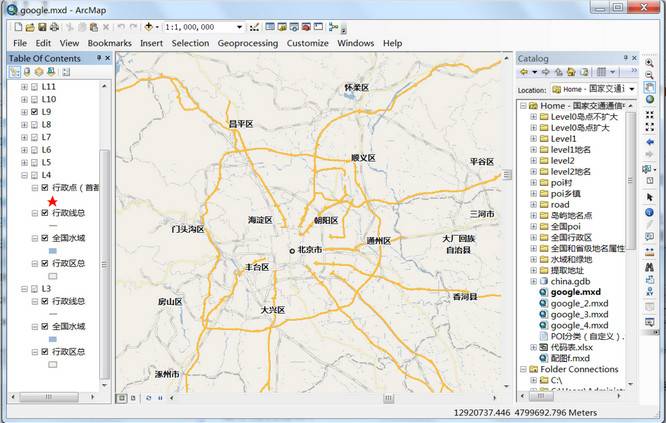
Task: Click the blue 全国水域 symbol under L3
Action: pos(53,339)
